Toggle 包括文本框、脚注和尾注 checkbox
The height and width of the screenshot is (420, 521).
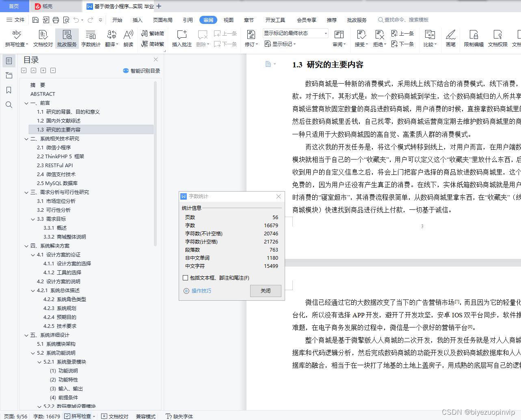pyautogui.click(x=186, y=278)
